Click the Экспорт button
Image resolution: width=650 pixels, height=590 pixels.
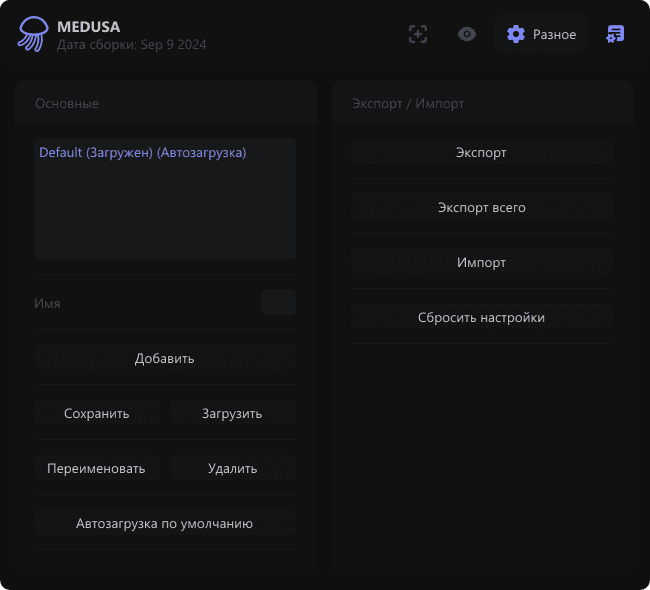pyautogui.click(x=481, y=153)
